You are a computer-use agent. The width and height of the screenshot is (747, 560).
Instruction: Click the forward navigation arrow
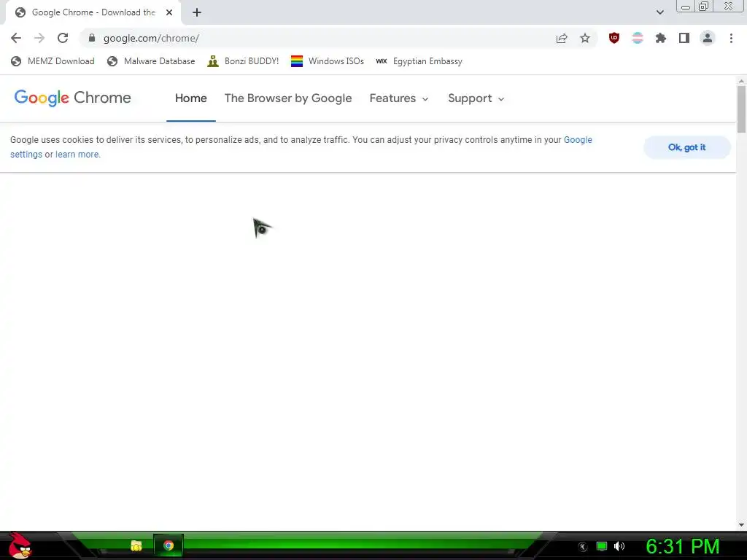click(x=39, y=38)
